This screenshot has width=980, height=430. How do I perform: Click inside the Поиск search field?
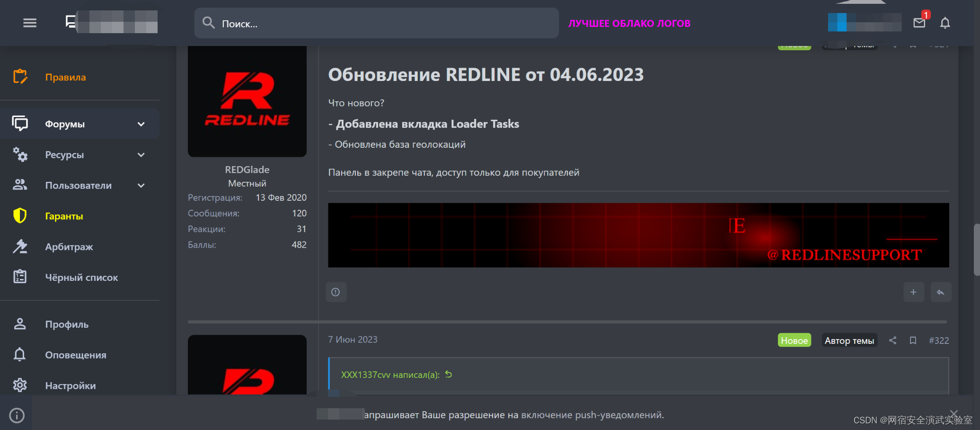[x=376, y=23]
